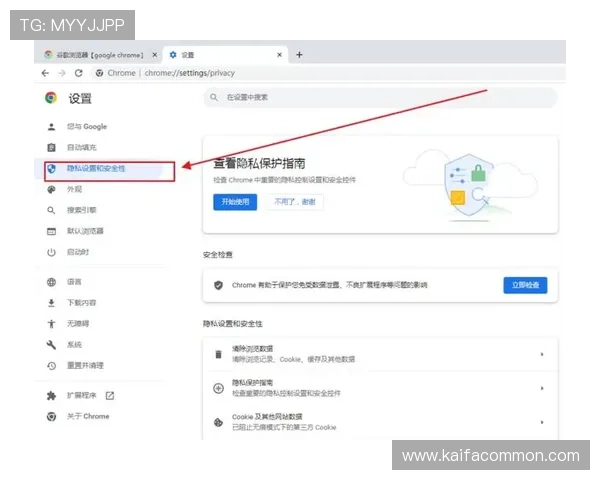
Task: Click the window icon for 默认浏览器
Action: click(51, 231)
